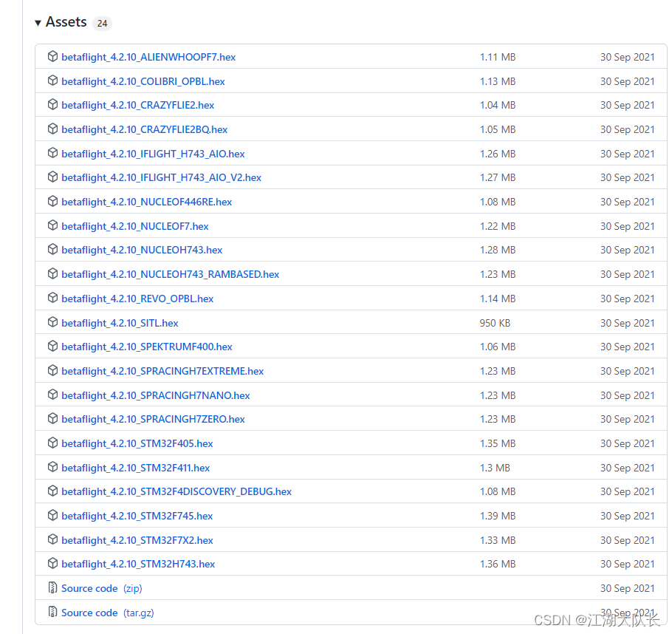Download betaflight_4.2.10_SPRACINGH7EXTREME.hex
The width and height of the screenshot is (672, 634).
(162, 371)
